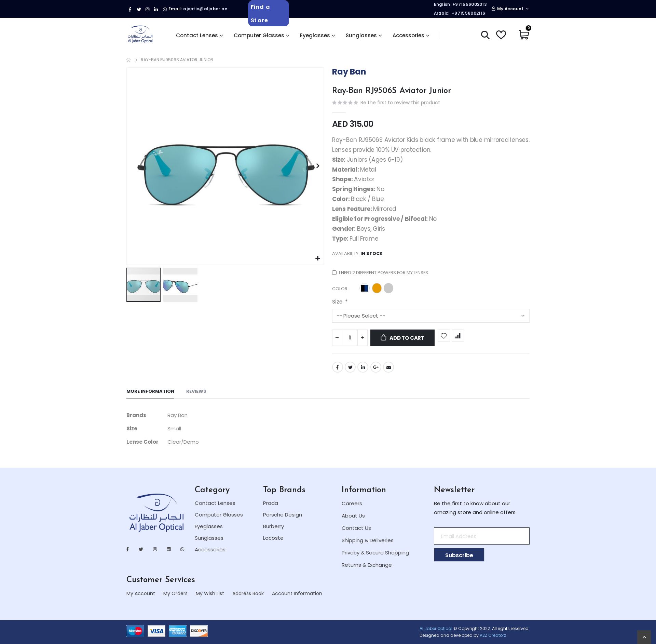The image size is (656, 644).
Task: Open footer Contact Us link
Action: 356,528
